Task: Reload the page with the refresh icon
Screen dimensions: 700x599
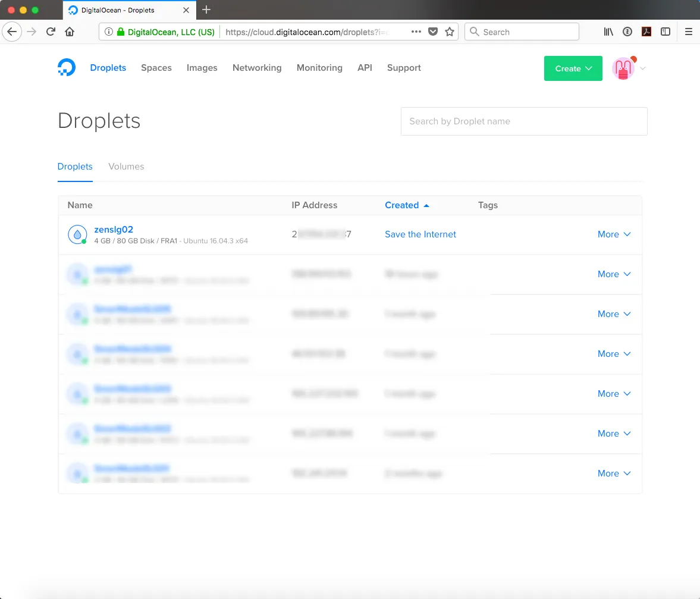Action: (x=51, y=32)
